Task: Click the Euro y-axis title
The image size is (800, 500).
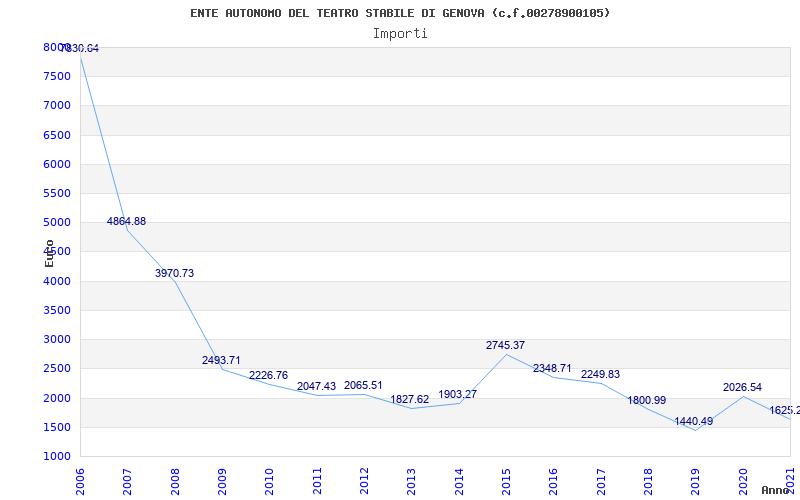Action: [50, 253]
